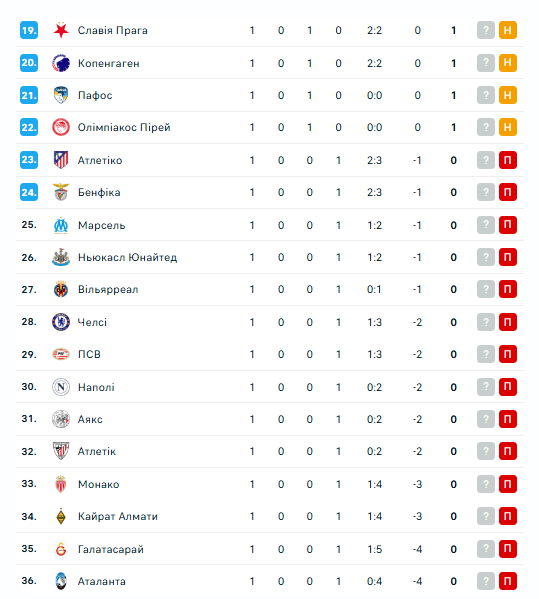The width and height of the screenshot is (539, 599).
Task: Click the Галатасарай club logo
Action: coord(61,549)
